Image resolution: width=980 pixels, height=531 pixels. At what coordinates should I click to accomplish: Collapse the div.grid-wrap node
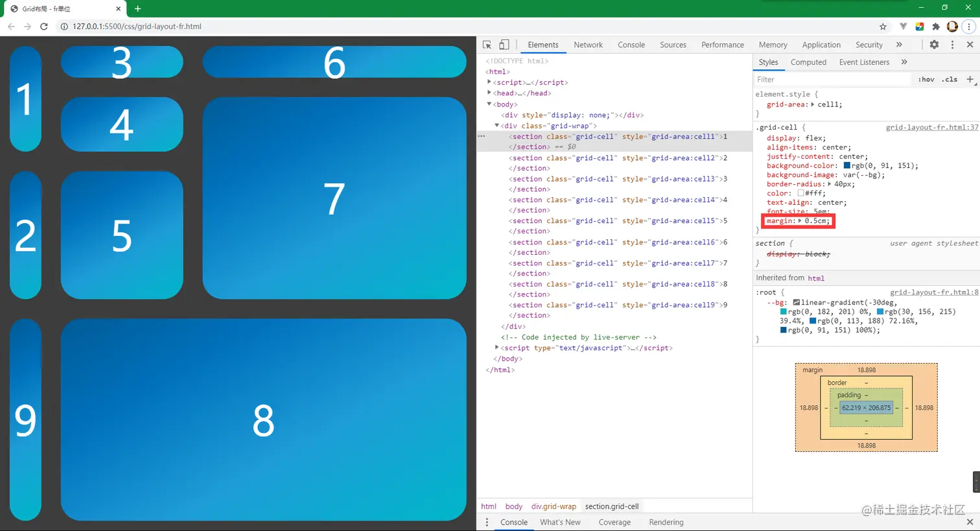(497, 125)
